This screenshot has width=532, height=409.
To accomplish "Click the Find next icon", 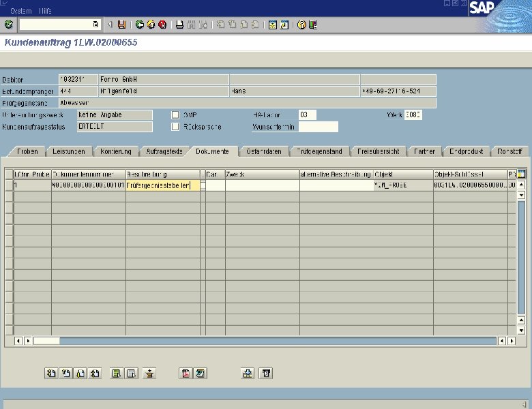I will 203,25.
